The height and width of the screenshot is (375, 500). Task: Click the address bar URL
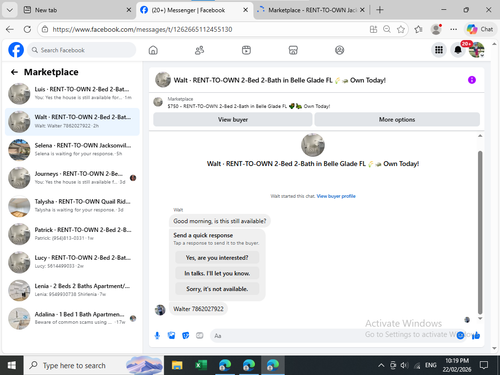[142, 29]
